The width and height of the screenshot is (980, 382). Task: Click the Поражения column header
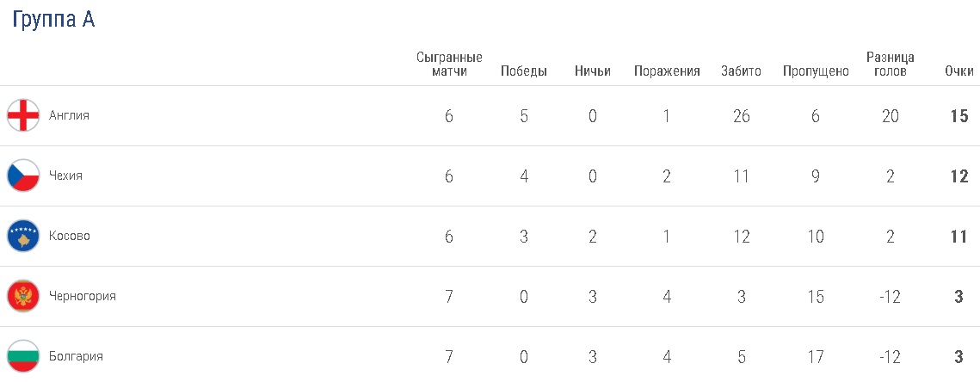667,71
